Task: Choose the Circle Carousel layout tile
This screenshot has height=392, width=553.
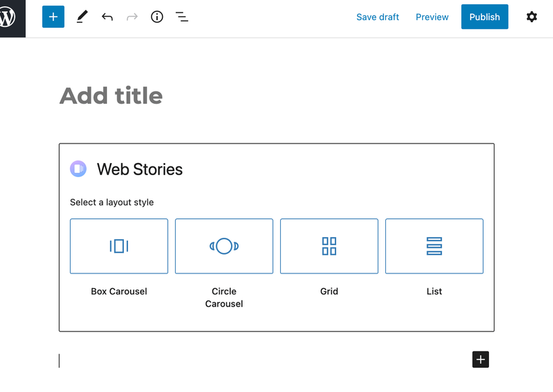Action: coord(224,246)
